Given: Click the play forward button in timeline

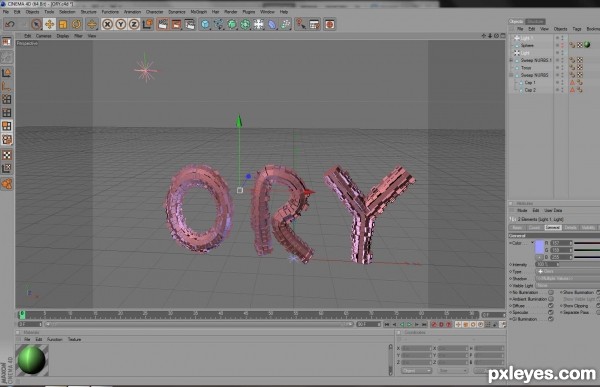Looking at the screenshot, I should click(409, 325).
